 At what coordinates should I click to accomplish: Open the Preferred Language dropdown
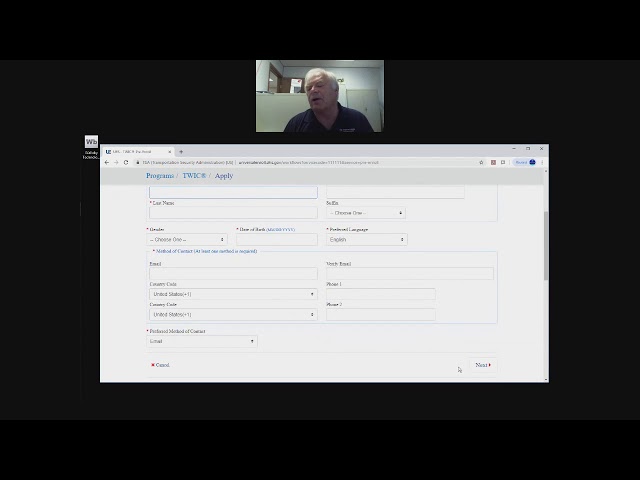[x=367, y=240]
